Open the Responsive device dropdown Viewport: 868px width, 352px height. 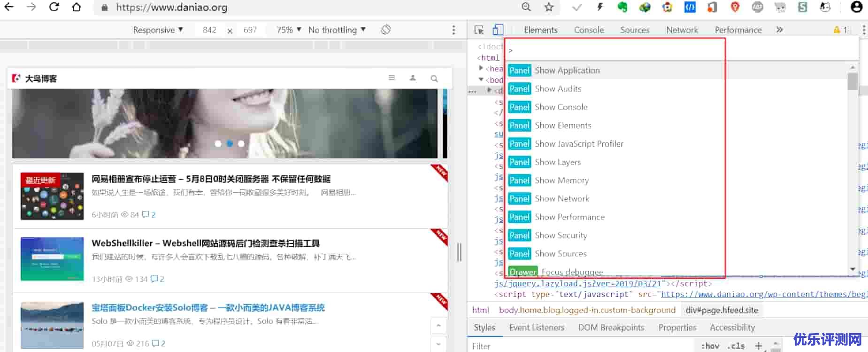158,30
